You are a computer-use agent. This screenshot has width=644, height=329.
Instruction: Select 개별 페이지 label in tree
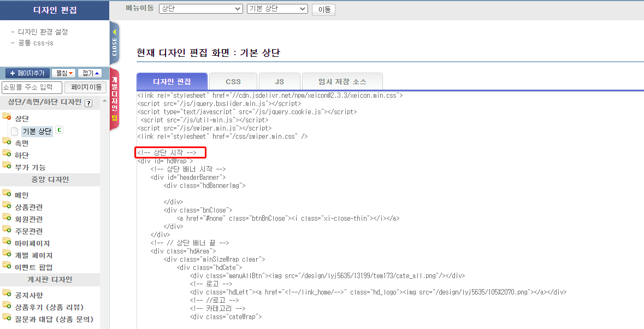34,255
